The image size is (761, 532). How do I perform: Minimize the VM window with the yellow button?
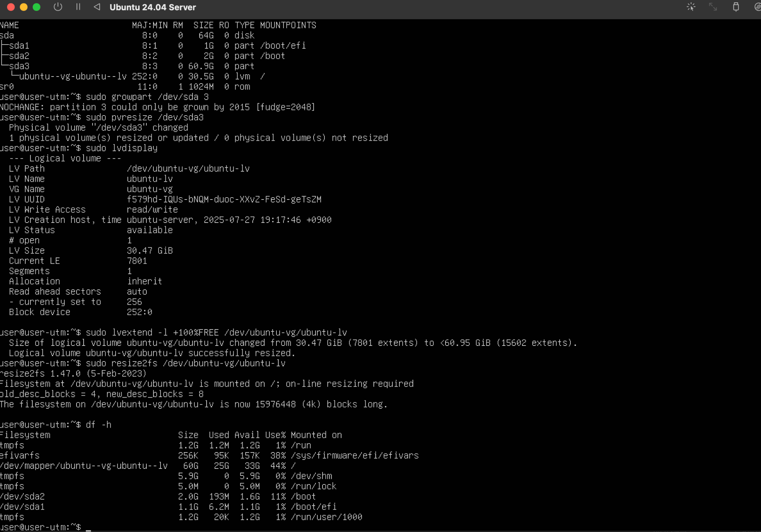point(24,7)
